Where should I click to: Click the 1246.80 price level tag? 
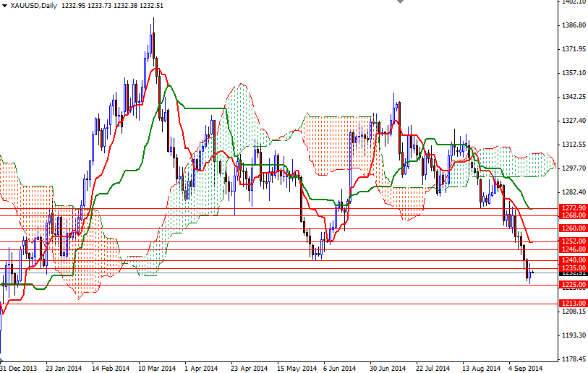tap(572, 249)
